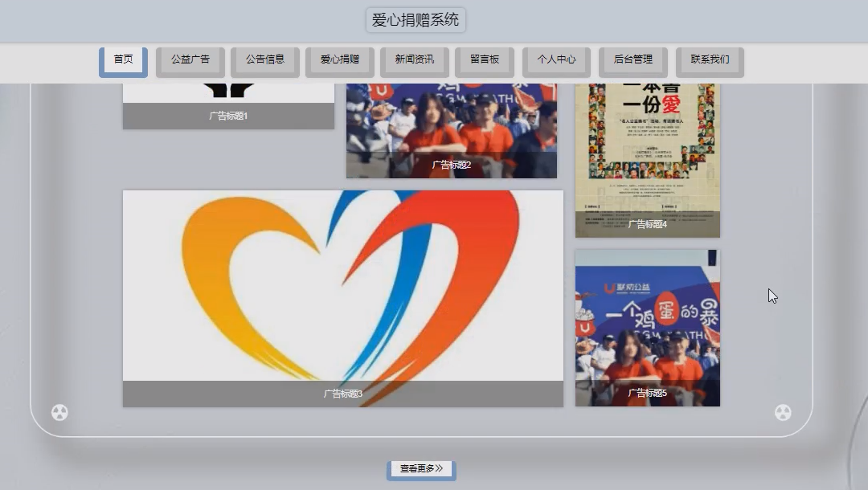The width and height of the screenshot is (868, 490).
Task: Open 个人中心 page
Action: click(x=556, y=62)
